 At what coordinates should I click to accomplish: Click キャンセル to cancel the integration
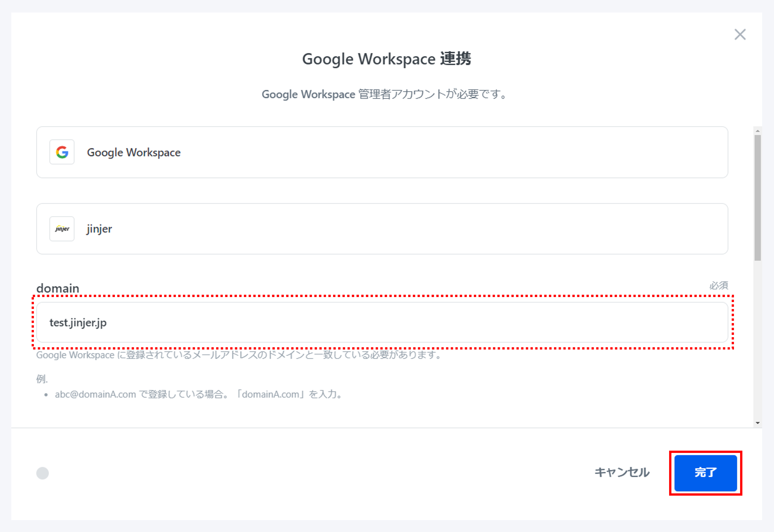point(622,472)
